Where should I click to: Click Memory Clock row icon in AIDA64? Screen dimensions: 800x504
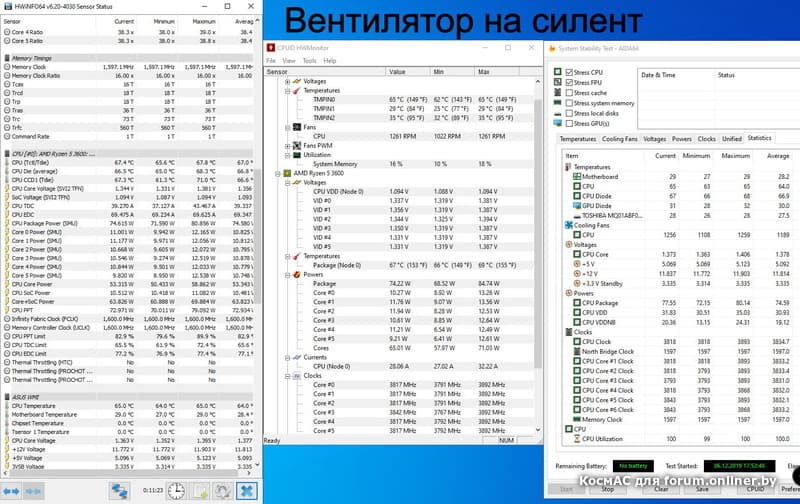[577, 419]
